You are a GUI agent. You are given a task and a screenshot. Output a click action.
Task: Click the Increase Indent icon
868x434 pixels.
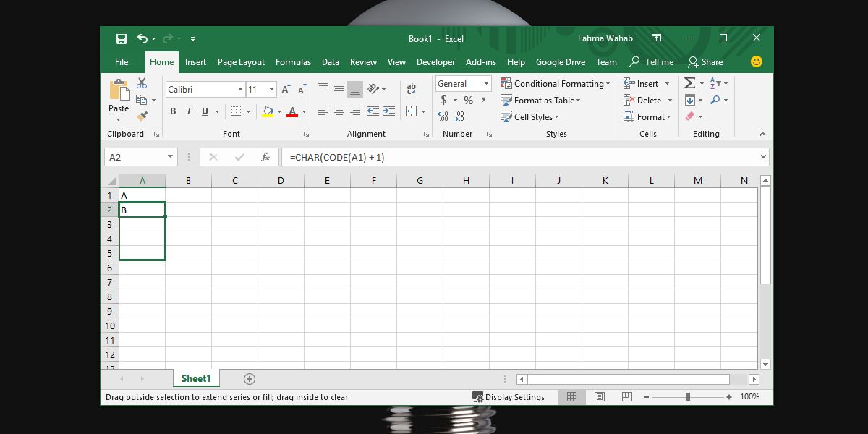[x=388, y=111]
